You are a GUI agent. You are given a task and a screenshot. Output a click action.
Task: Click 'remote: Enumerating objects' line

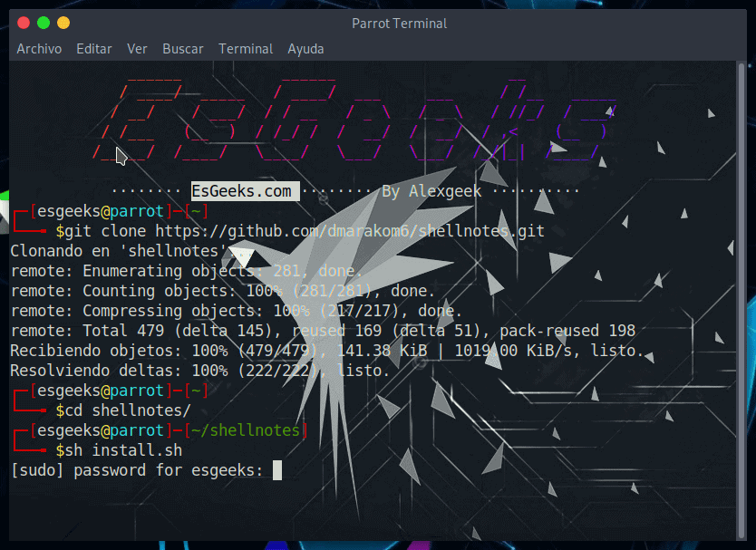[x=186, y=271]
